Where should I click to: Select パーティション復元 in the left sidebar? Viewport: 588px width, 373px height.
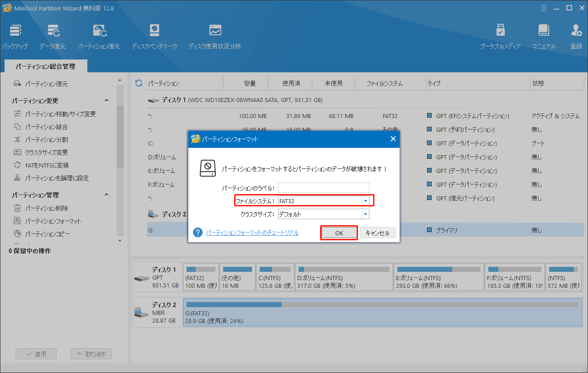pyautogui.click(x=46, y=84)
